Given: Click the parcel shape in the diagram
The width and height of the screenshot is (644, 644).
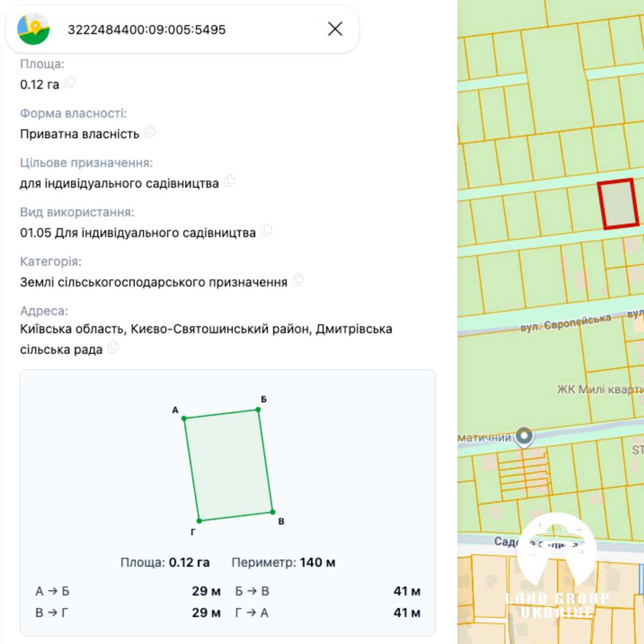Looking at the screenshot, I should pos(229,465).
